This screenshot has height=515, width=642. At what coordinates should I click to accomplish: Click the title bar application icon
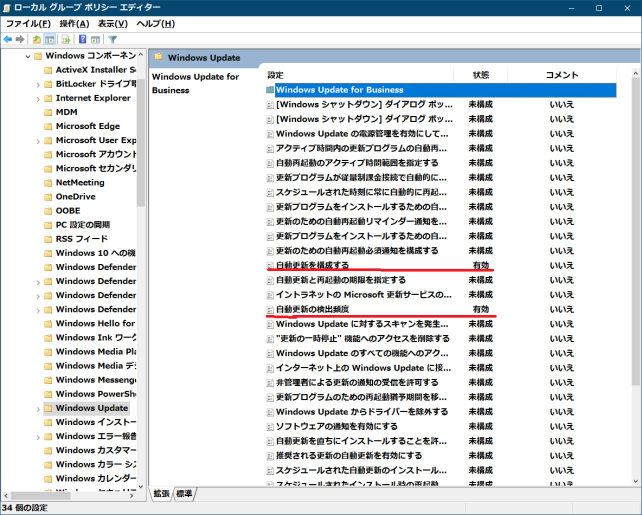7,8
